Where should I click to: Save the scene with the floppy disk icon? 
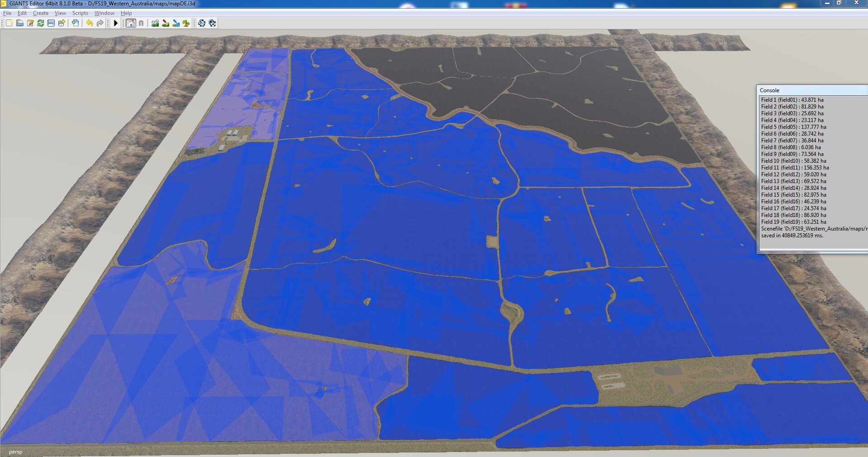(51, 23)
